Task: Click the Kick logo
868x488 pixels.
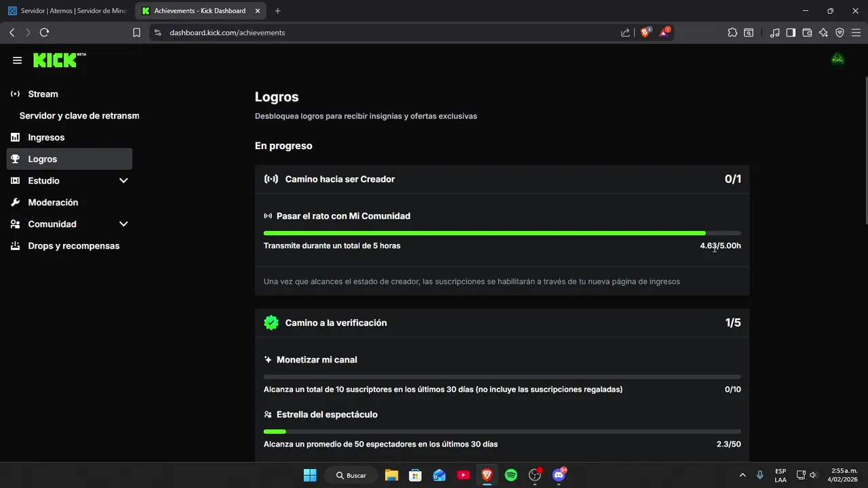Action: (60, 60)
